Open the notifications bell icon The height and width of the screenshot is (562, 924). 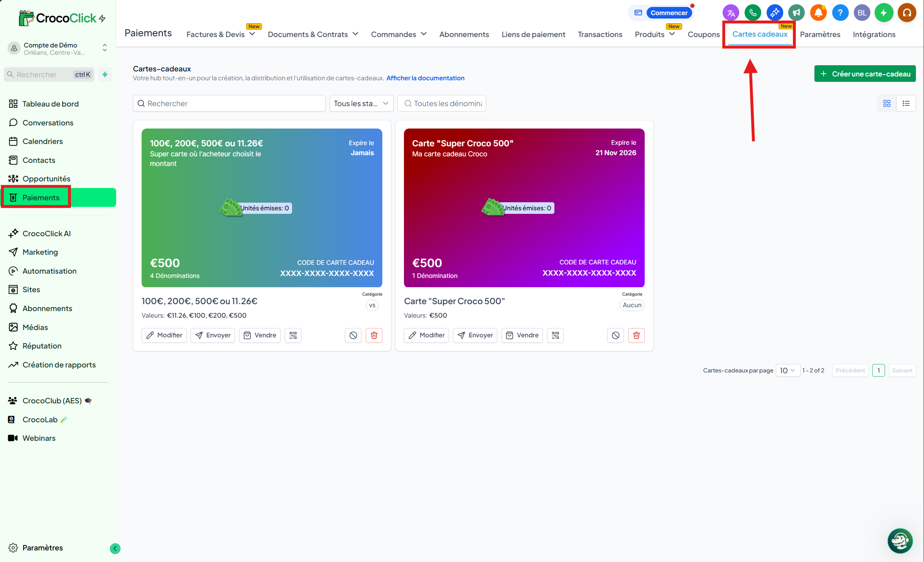(x=818, y=13)
